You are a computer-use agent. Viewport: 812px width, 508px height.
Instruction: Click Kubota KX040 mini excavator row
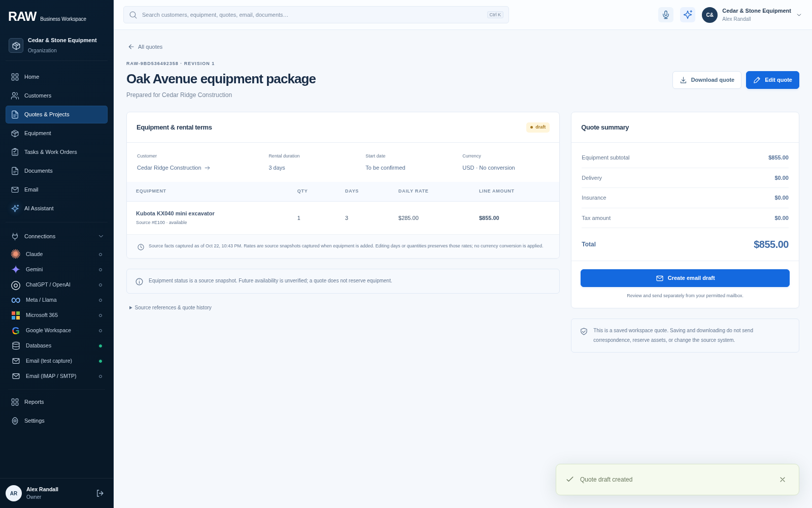coord(343,218)
